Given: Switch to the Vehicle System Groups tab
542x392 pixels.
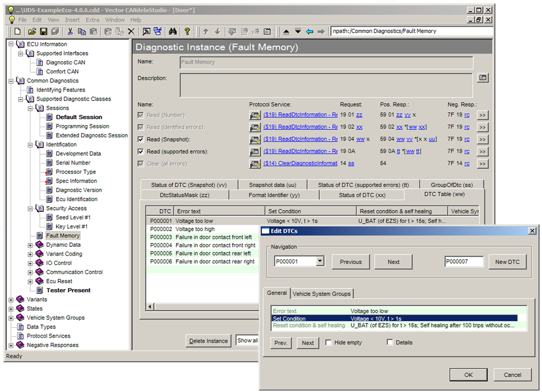Looking at the screenshot, I should pyautogui.click(x=322, y=293).
